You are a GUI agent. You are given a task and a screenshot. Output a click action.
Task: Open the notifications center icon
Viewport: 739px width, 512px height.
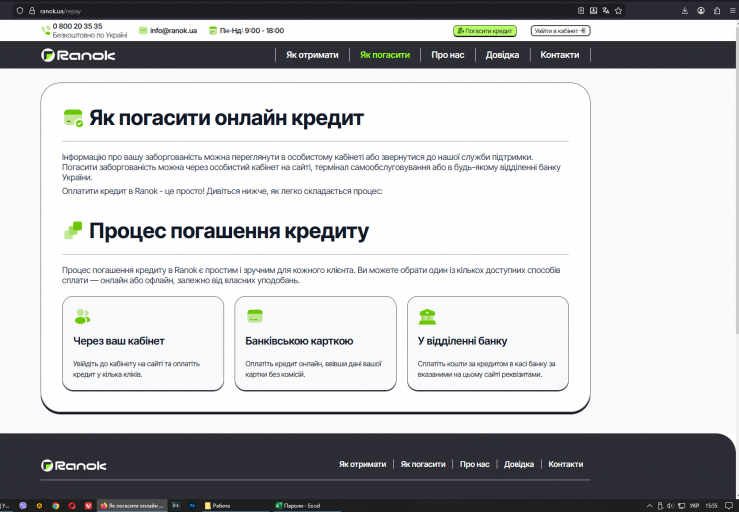pos(728,506)
